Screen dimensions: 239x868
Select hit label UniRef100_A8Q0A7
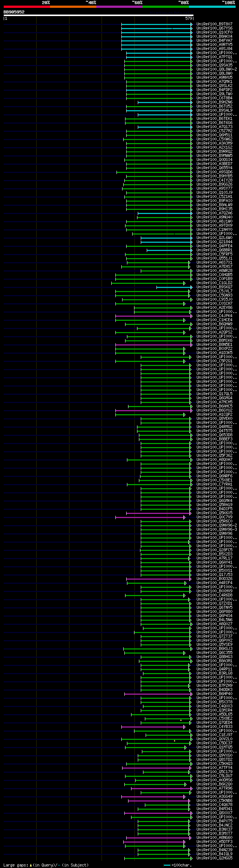pos(214,460)
